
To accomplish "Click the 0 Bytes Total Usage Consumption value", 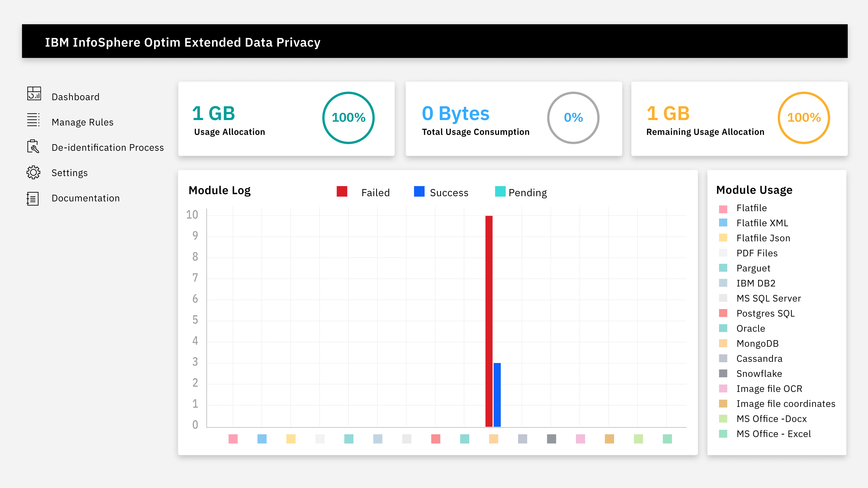I will click(456, 114).
